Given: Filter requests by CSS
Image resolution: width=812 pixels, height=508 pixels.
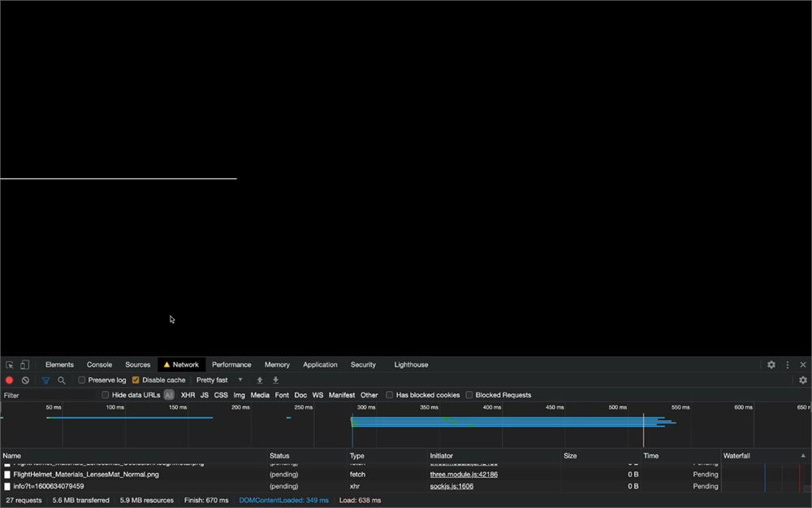Looking at the screenshot, I should pyautogui.click(x=221, y=395).
